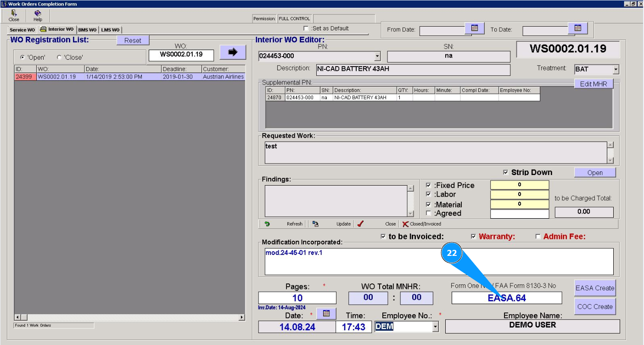644x345 pixels.
Task: Select the 'Close' radio button
Action: click(59, 57)
